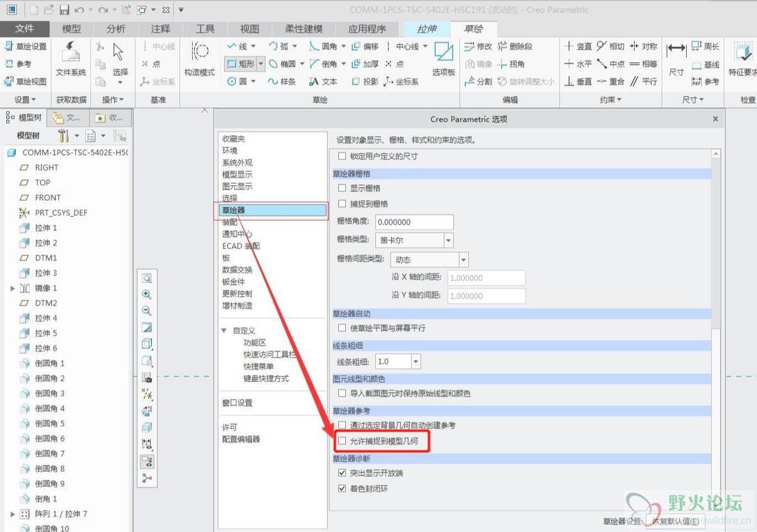Click Zoom Out in graphics toolbar
The image size is (757, 532).
coord(147,311)
